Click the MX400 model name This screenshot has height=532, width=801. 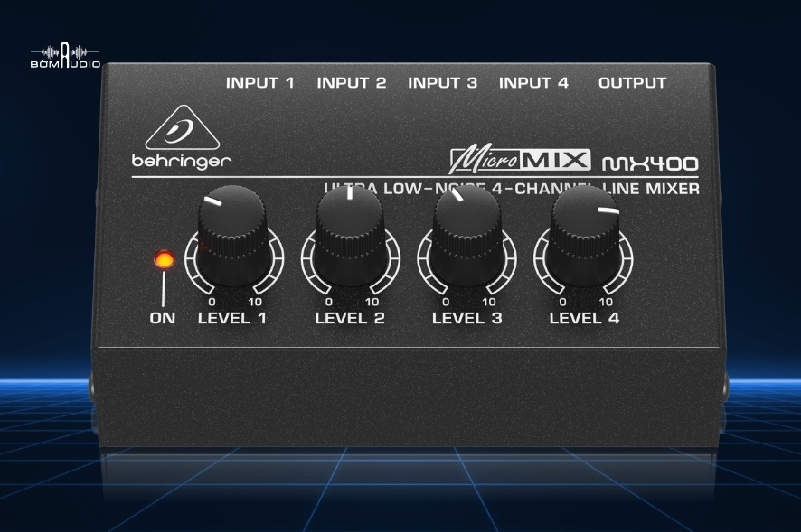tap(650, 163)
